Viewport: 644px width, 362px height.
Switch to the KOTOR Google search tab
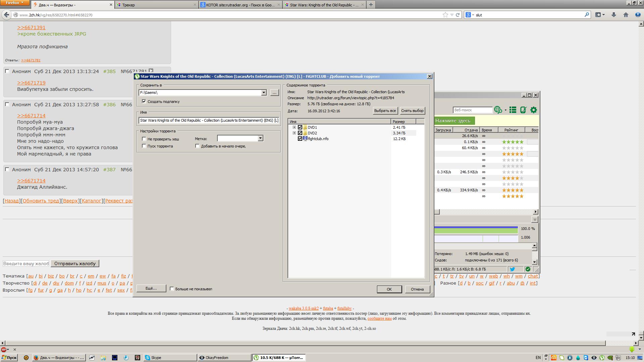click(x=240, y=5)
